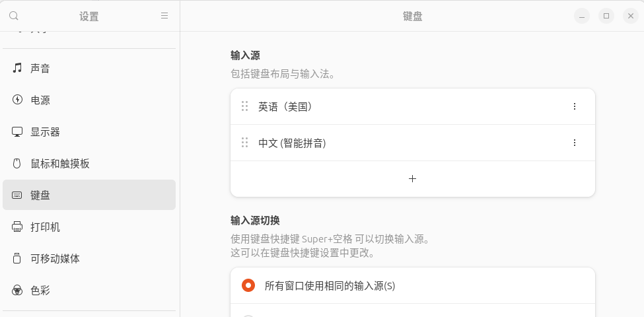
Task: Open three-dot menu for 英语（美国）
Action: [x=574, y=106]
